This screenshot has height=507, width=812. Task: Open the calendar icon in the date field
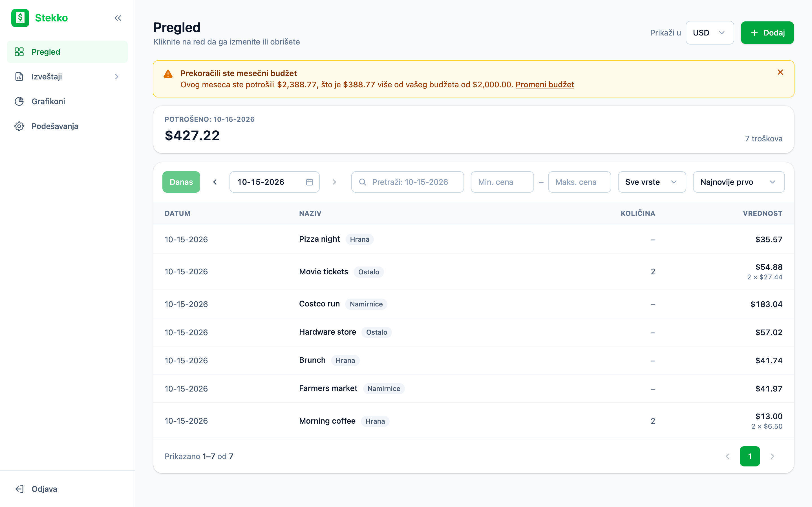(x=309, y=182)
